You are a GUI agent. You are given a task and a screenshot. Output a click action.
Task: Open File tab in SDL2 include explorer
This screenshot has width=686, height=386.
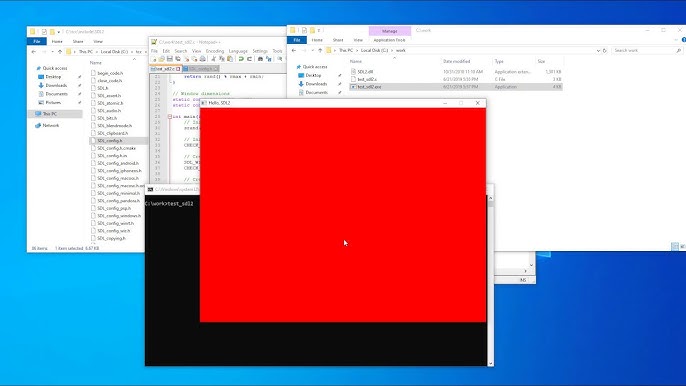37,41
